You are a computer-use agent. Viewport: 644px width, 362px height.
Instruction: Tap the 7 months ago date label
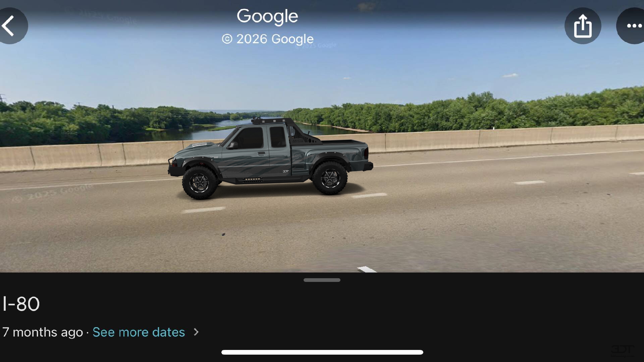pyautogui.click(x=43, y=332)
